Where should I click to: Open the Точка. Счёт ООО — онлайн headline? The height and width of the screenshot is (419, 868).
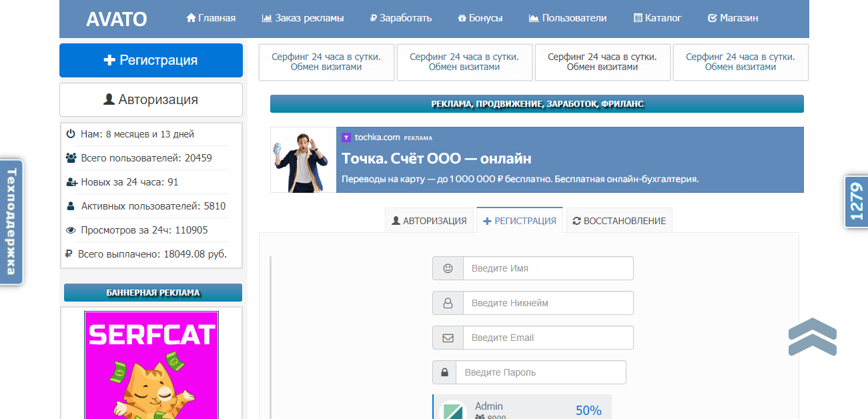tap(436, 159)
